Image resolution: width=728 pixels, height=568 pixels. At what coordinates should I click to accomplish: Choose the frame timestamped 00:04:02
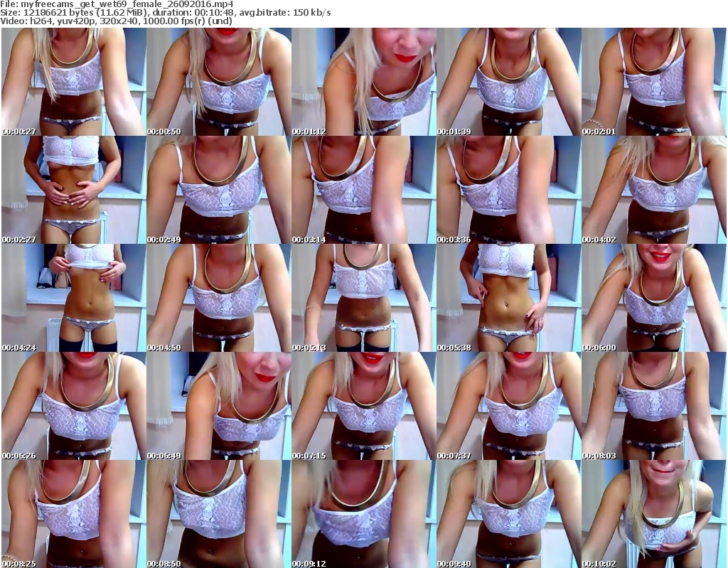654,190
